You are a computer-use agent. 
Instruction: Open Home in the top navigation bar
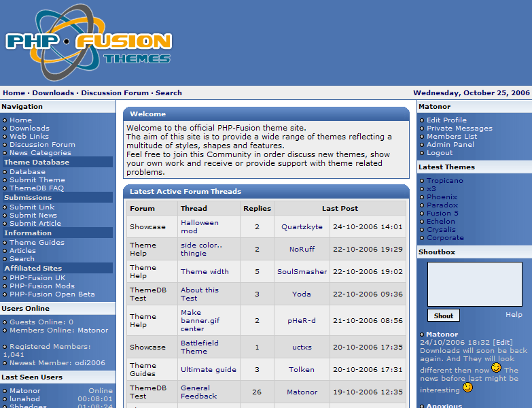click(14, 93)
